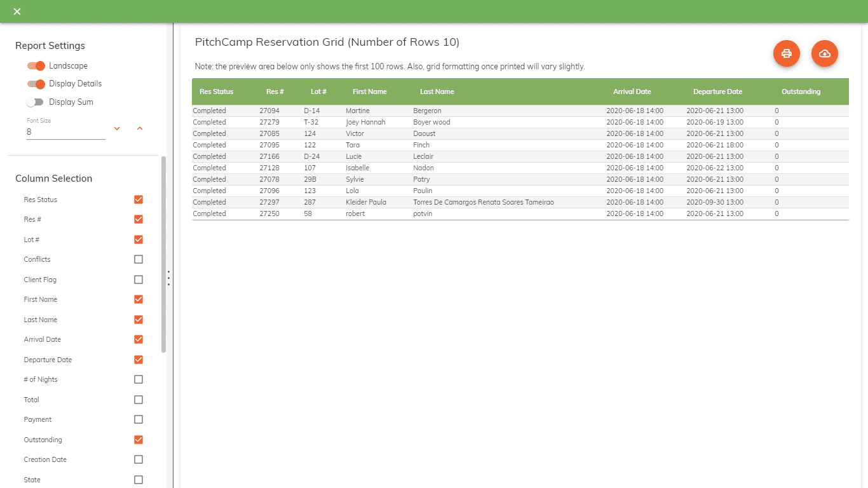Screen dimensions: 868x488
Task: Uncheck the Res Status column checkbox
Action: pos(139,200)
